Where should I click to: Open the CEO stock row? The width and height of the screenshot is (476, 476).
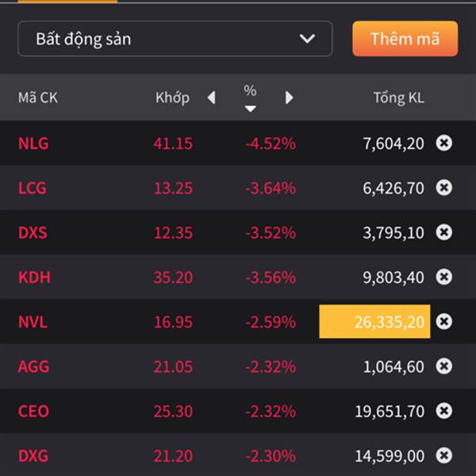(x=238, y=411)
